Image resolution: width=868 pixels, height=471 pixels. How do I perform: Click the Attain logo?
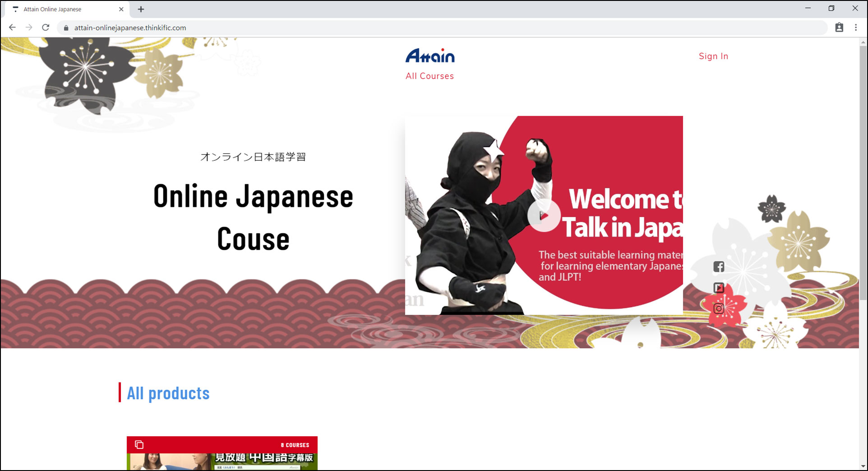pos(430,56)
